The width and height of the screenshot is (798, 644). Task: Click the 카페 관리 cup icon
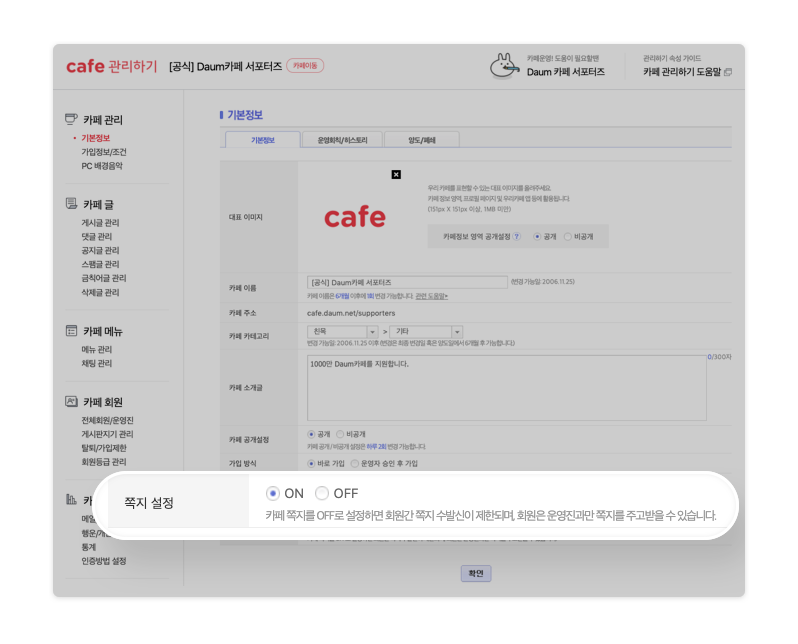pyautogui.click(x=71, y=119)
